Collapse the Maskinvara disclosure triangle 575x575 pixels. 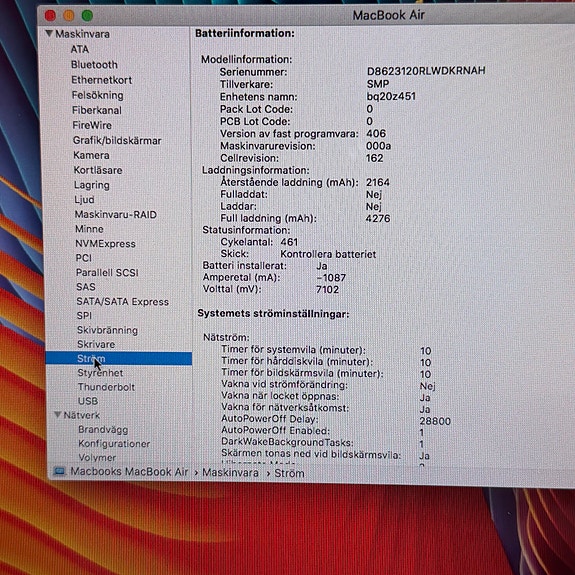click(49, 33)
